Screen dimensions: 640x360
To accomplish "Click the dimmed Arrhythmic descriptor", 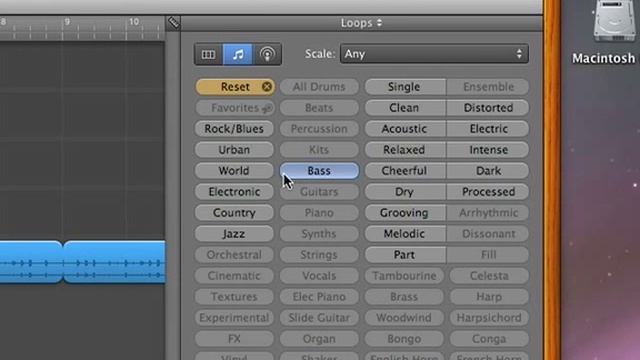I will tap(488, 213).
